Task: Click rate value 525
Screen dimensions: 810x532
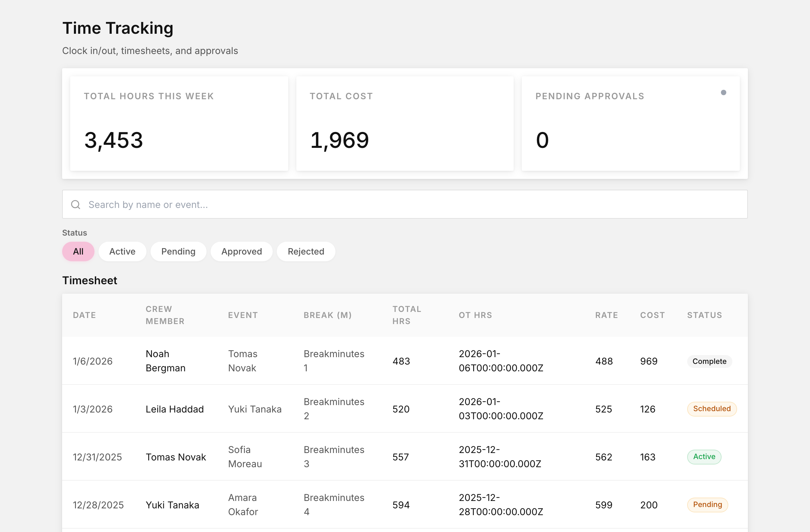Action: 604,409
